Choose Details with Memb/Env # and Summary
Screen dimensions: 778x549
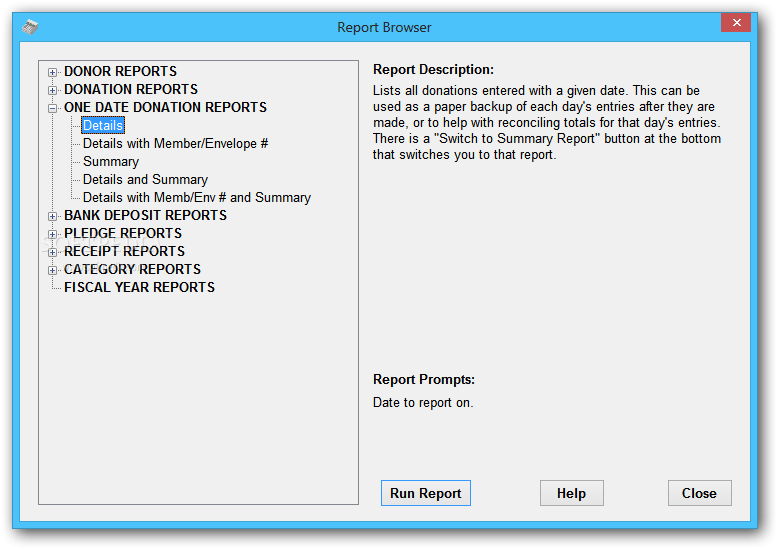[x=196, y=197]
